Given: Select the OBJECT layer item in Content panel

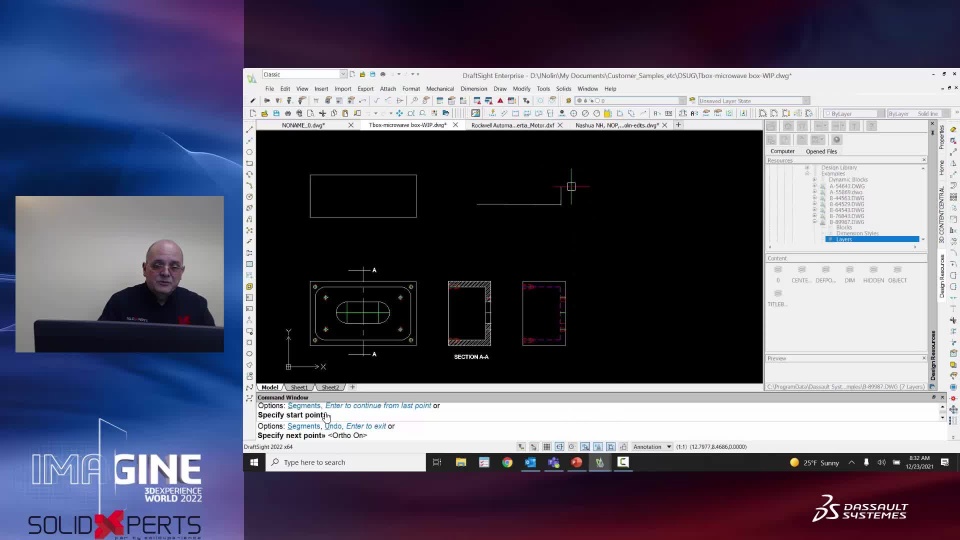Looking at the screenshot, I should point(897,274).
